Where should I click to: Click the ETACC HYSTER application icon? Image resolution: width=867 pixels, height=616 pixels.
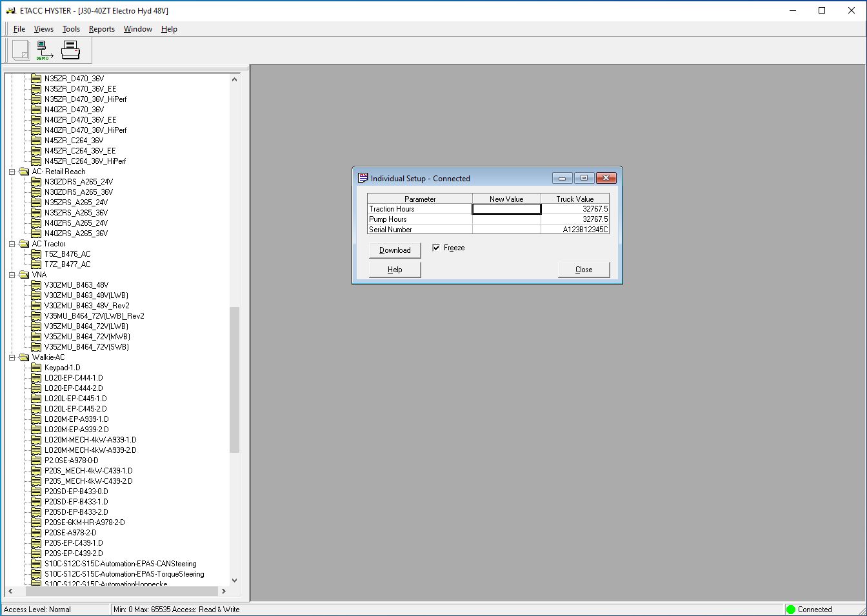point(10,10)
